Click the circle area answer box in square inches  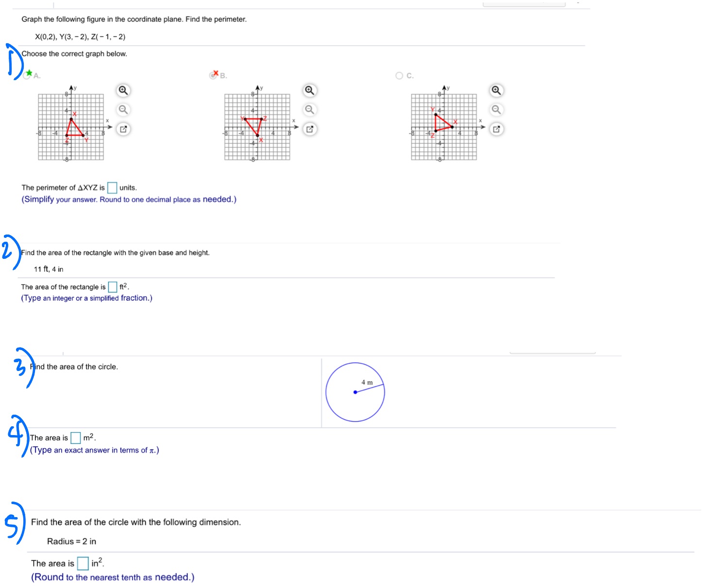[x=83, y=563]
